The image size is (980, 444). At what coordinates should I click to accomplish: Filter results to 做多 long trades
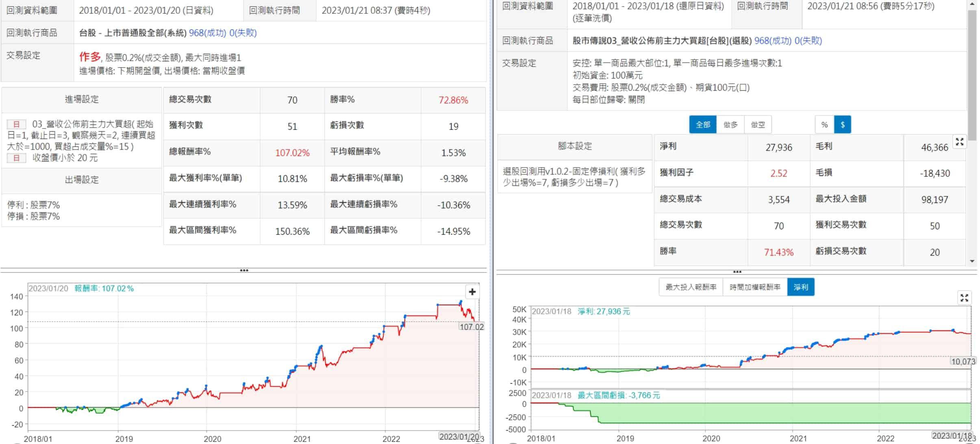(730, 125)
